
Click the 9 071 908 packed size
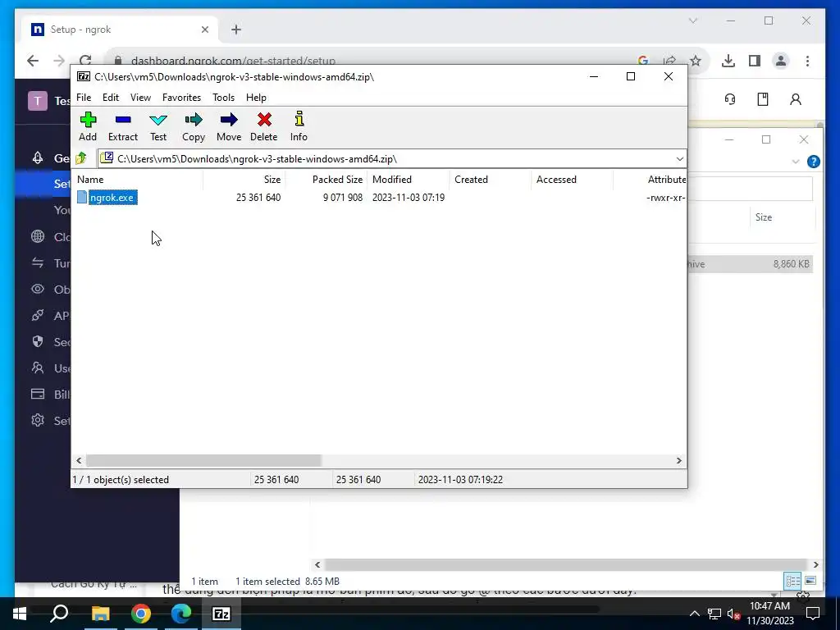(343, 198)
